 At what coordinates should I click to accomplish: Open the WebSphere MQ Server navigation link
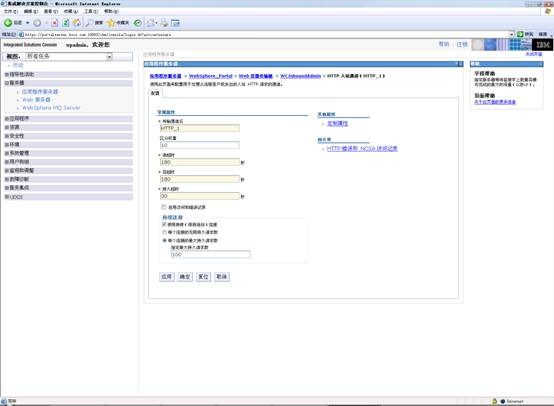click(51, 108)
